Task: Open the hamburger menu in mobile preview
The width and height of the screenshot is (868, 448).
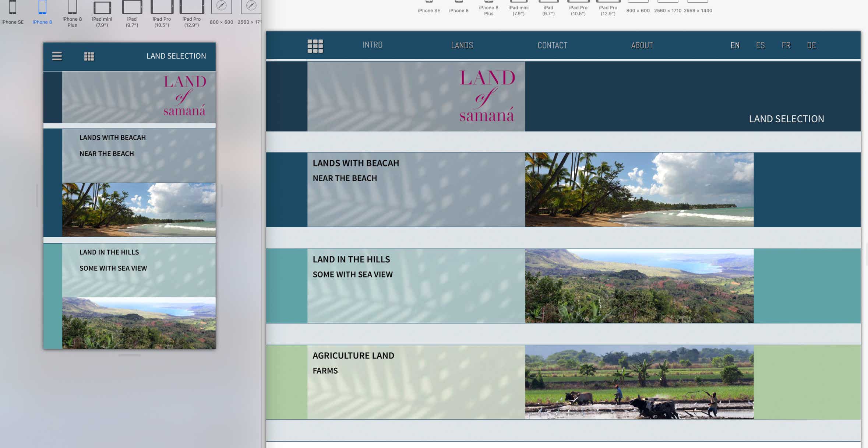Action: click(57, 56)
